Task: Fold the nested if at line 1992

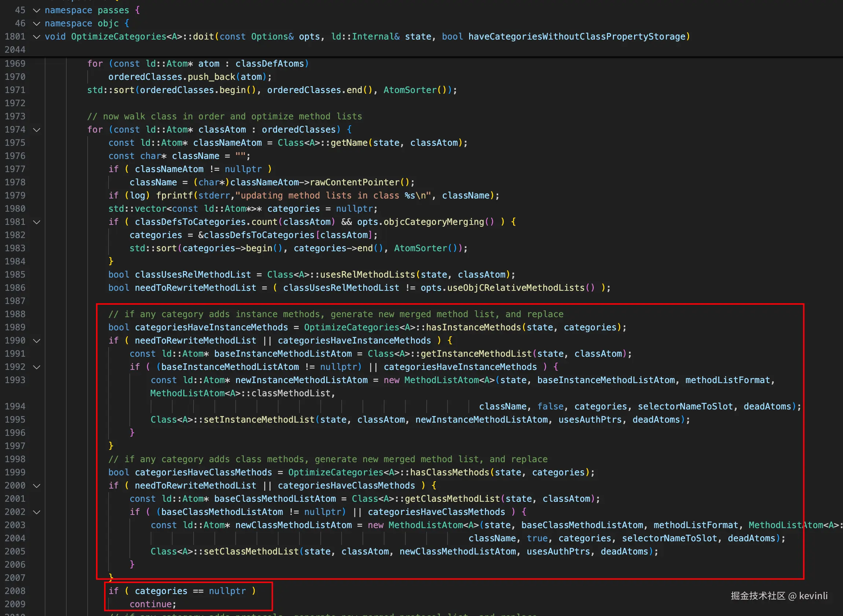Action: [37, 367]
